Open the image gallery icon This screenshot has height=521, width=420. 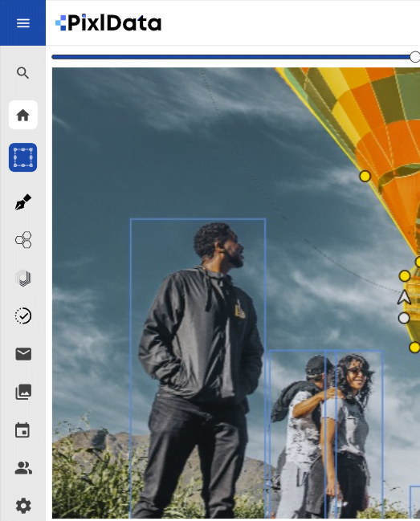[23, 392]
